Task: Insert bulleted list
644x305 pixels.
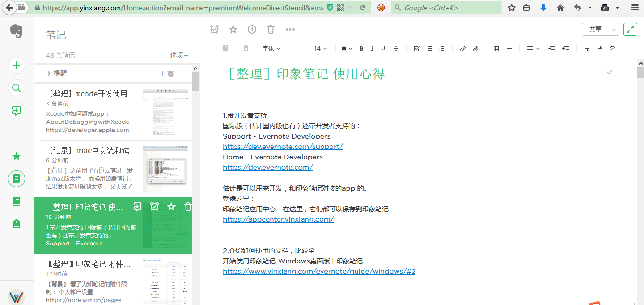Action: pyautogui.click(x=429, y=49)
